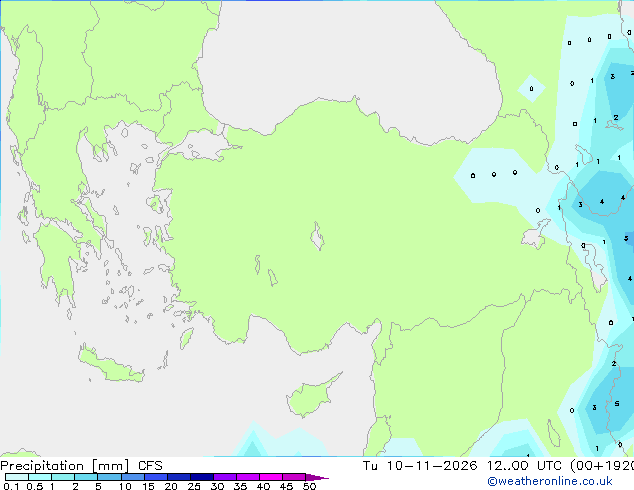Screen dimensions: 634x490
Task: Click the 2–5 mm legend swatch
Action: pos(86,477)
